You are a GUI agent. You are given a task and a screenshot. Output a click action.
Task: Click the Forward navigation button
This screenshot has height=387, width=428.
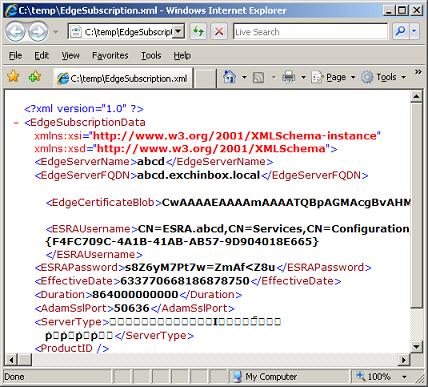(38, 32)
